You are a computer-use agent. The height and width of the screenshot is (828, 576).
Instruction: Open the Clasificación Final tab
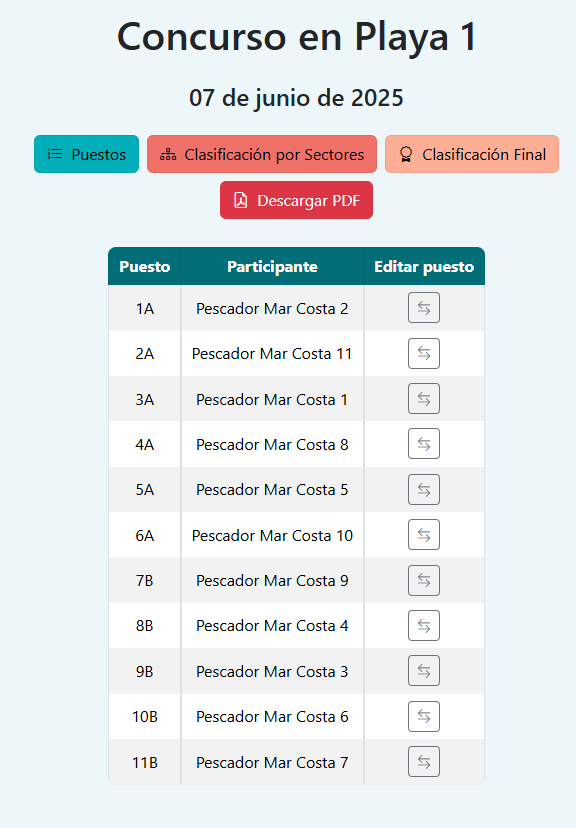(x=471, y=154)
